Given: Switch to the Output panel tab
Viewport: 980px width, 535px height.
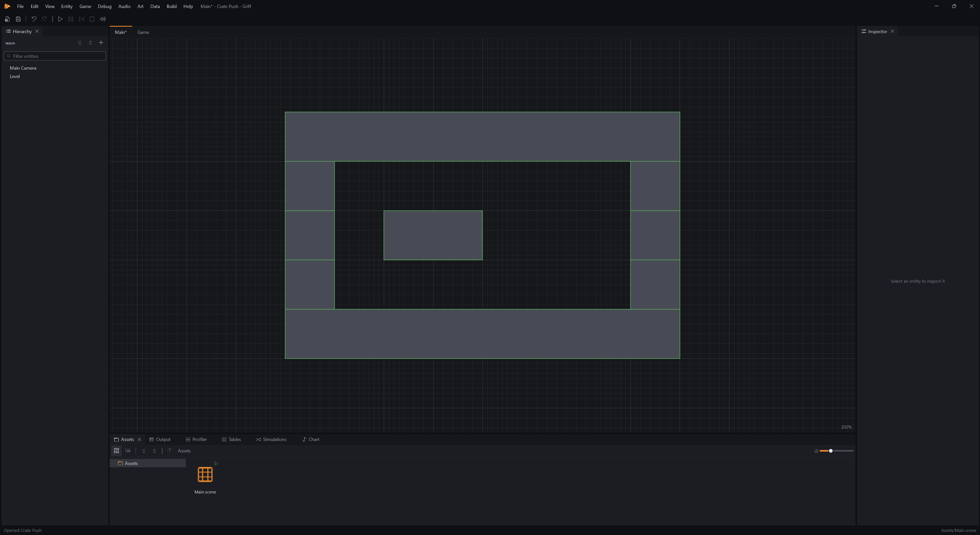Looking at the screenshot, I should pos(160,440).
